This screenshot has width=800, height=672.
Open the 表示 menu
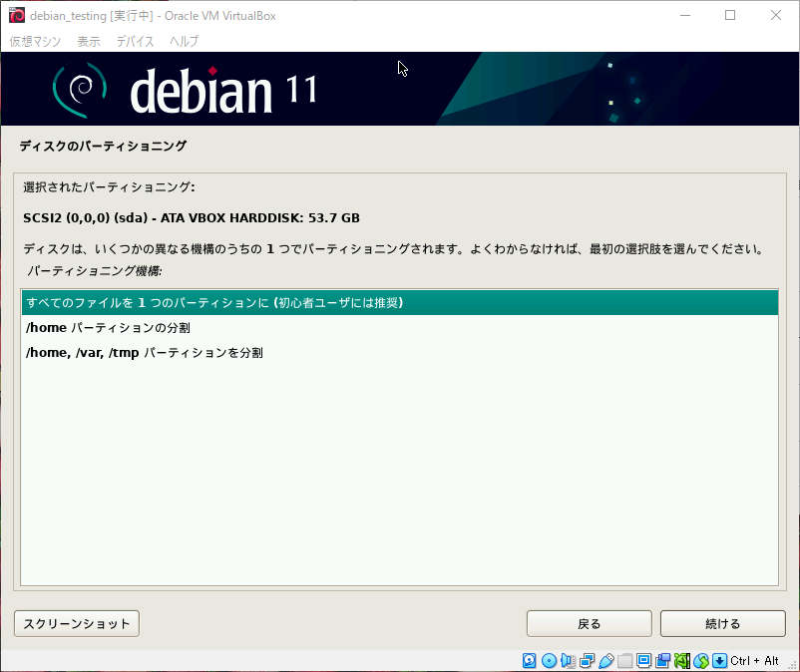(89, 41)
